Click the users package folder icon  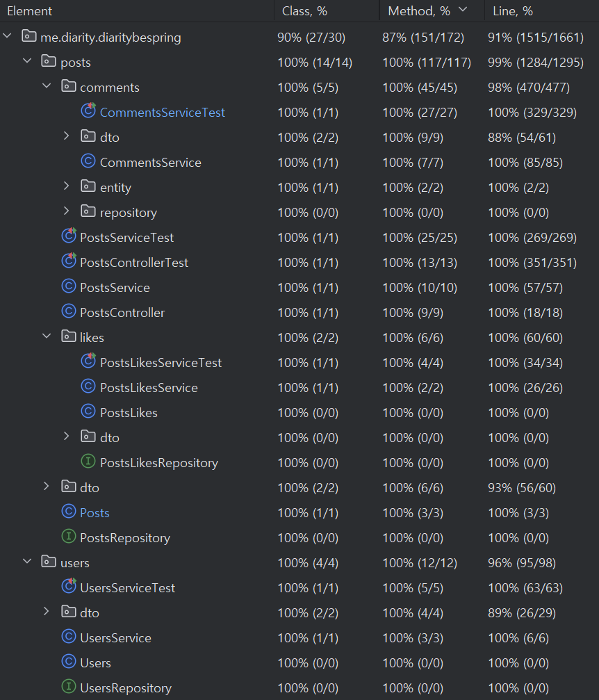coord(49,561)
